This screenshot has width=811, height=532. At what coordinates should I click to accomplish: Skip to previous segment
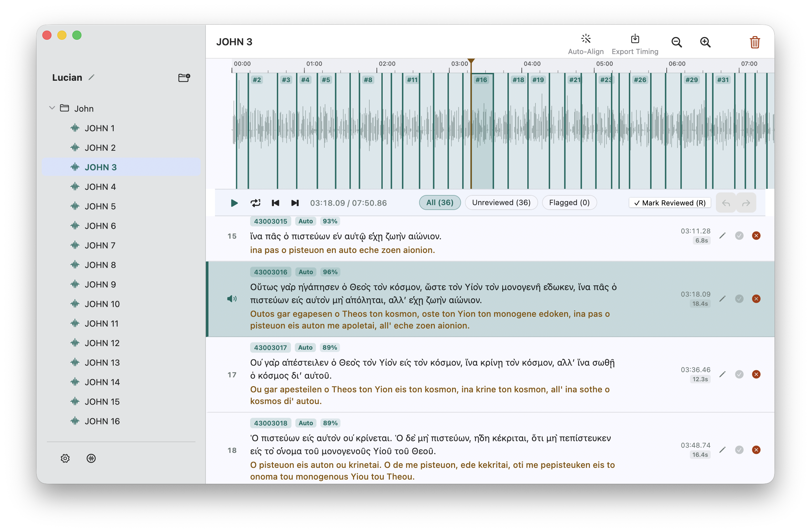pos(275,203)
